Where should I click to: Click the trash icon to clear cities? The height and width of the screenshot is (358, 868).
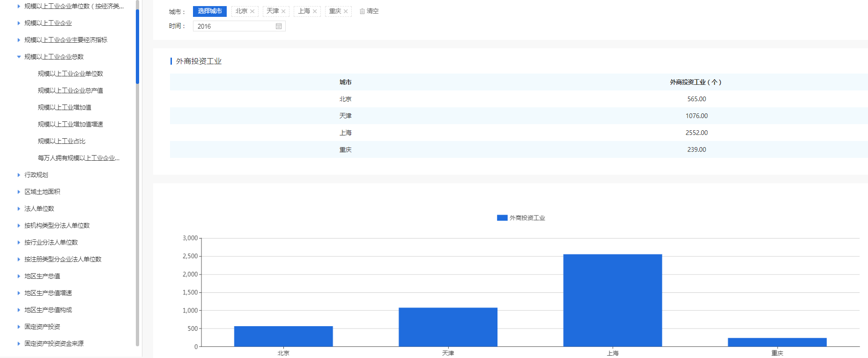click(362, 11)
